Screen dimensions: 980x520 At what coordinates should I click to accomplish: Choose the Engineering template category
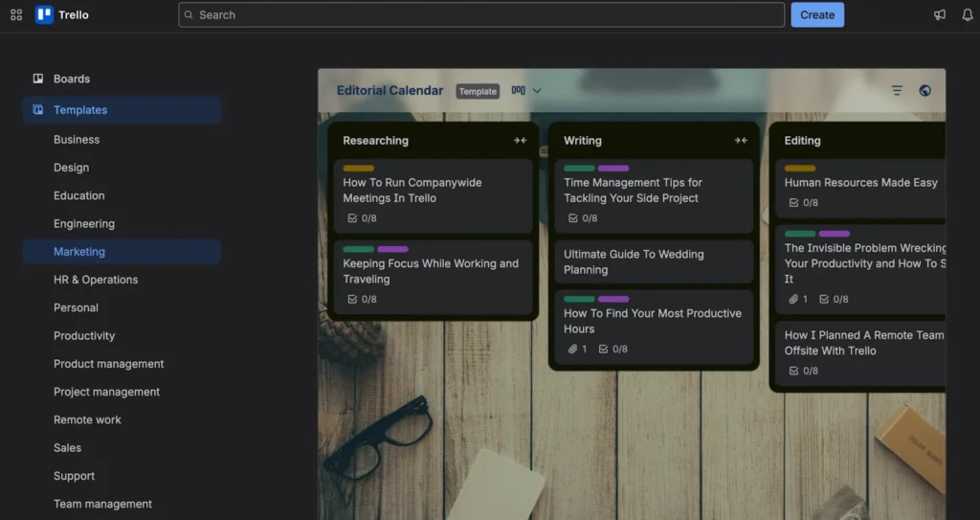point(84,224)
